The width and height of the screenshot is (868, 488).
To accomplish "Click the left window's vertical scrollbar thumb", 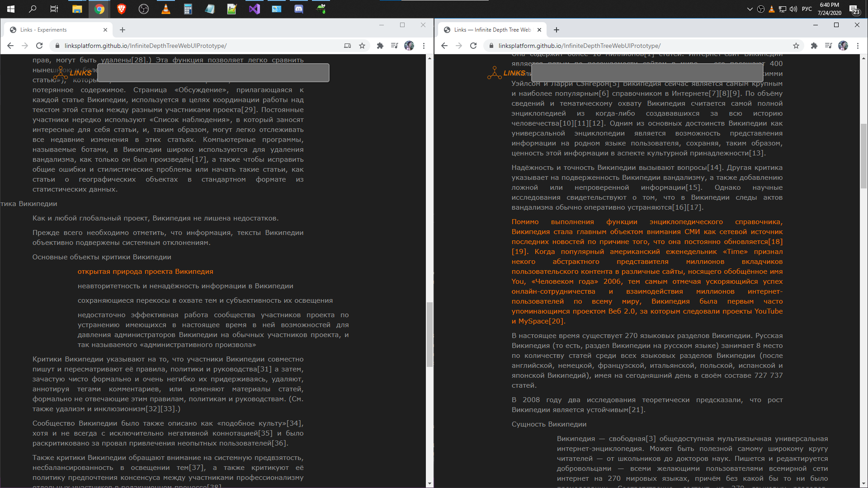I will (429, 334).
